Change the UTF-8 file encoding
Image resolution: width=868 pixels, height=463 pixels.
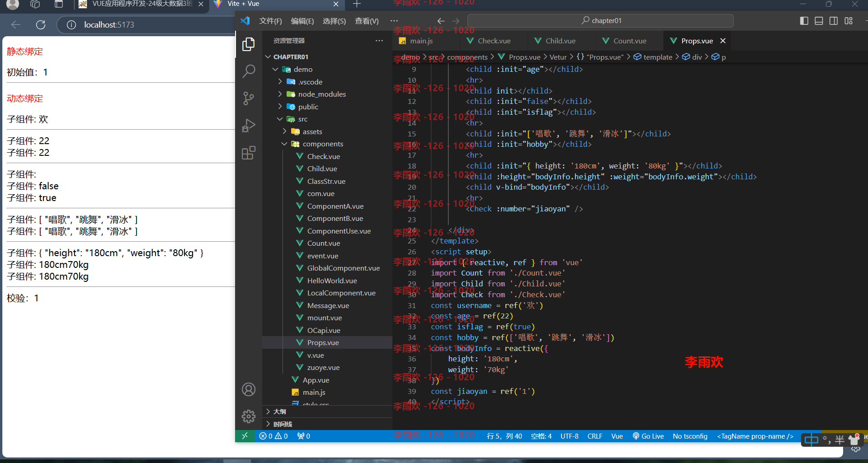(569, 436)
